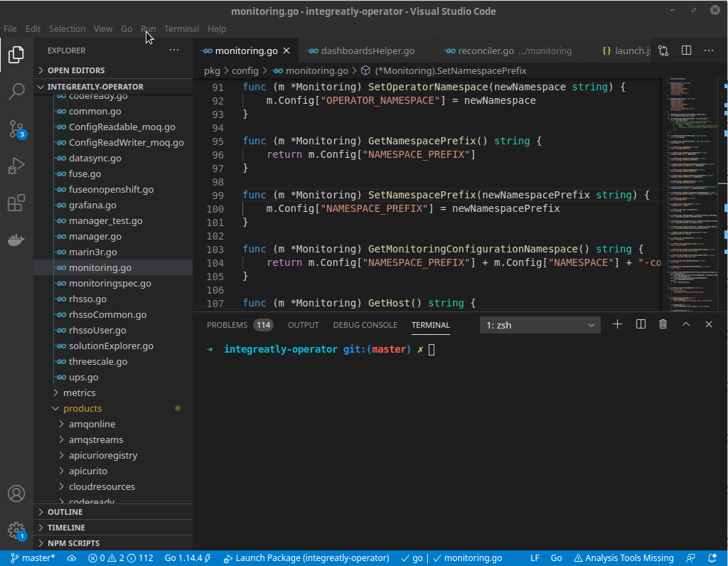Open the Extensions view
The image size is (728, 566).
click(16, 203)
